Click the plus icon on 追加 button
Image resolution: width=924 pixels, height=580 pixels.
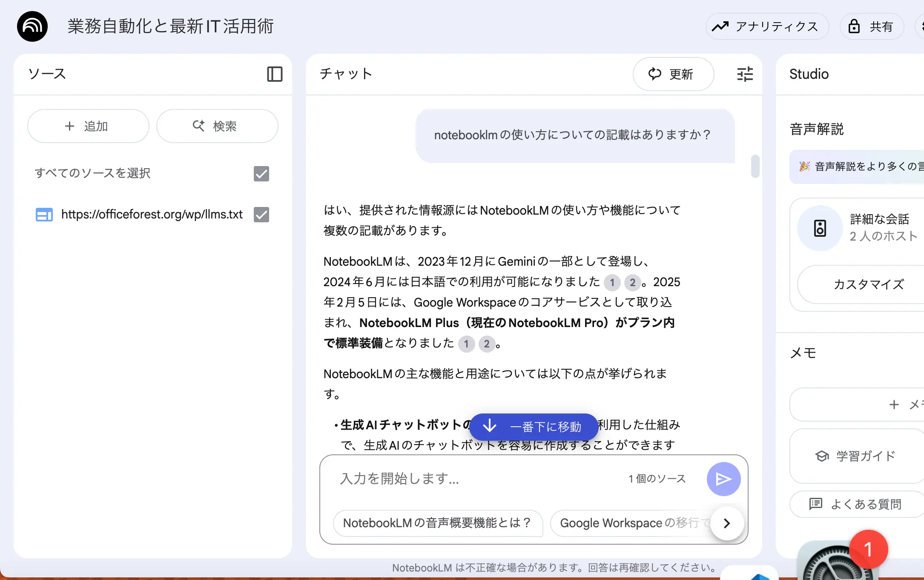click(69, 126)
